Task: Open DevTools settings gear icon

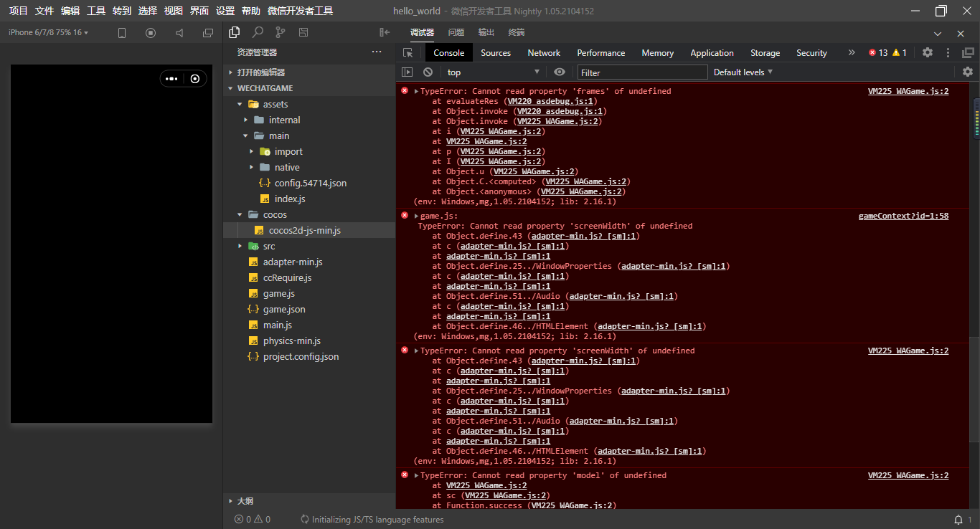Action: coord(928,52)
